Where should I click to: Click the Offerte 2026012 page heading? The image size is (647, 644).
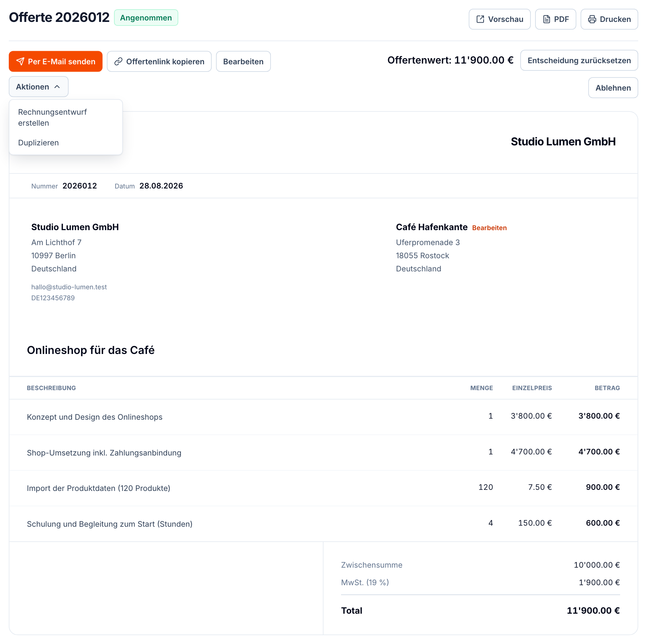tap(59, 18)
